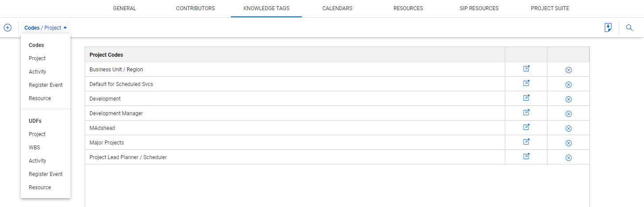Image resolution: width=644 pixels, height=207 pixels.
Task: Delete the MAdshead project code
Action: 569,128
